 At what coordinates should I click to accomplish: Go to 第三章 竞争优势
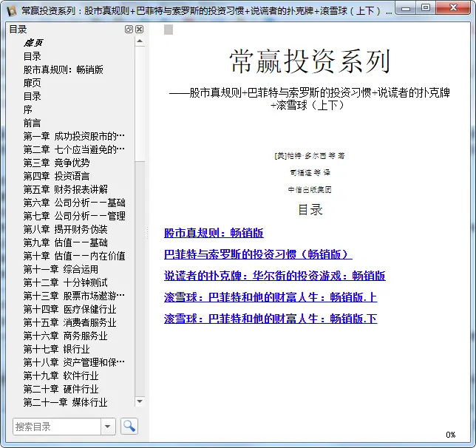pyautogui.click(x=56, y=163)
